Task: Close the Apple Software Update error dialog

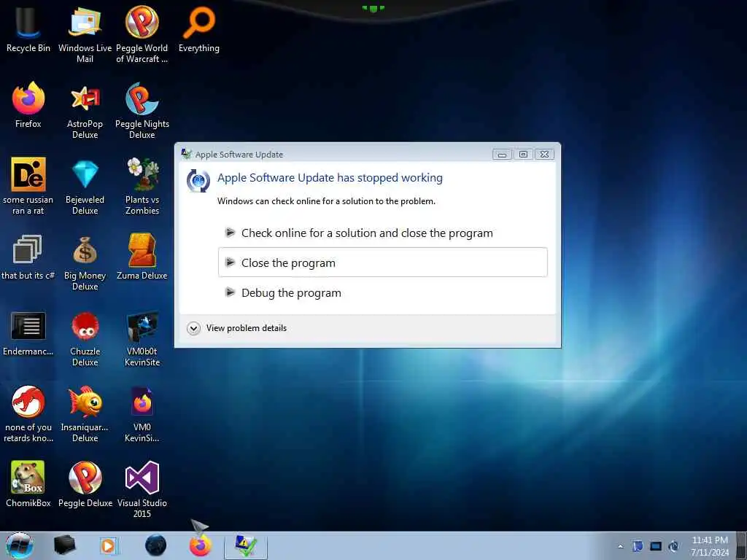Action: pos(544,155)
